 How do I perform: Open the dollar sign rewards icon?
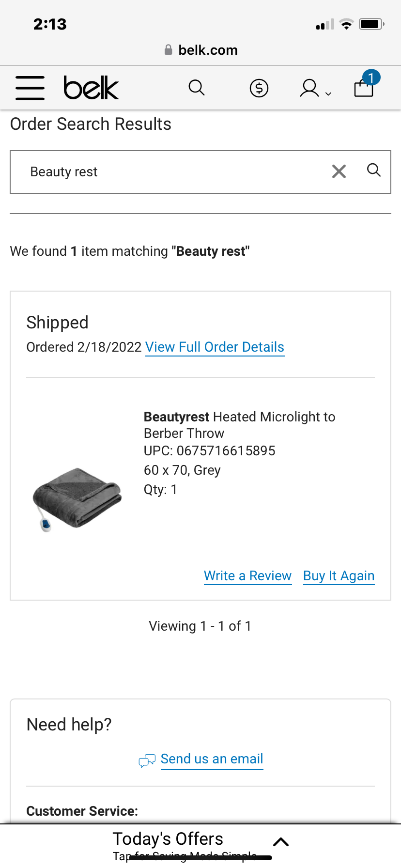[259, 88]
